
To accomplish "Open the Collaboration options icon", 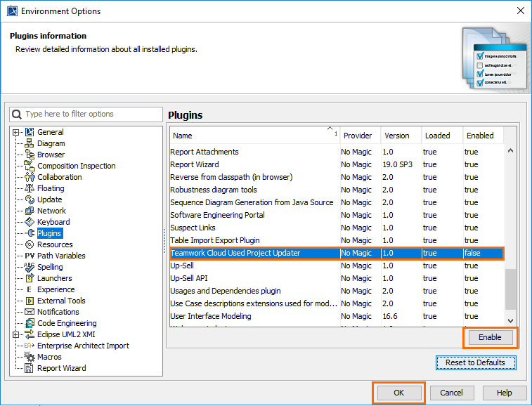I will [30, 177].
